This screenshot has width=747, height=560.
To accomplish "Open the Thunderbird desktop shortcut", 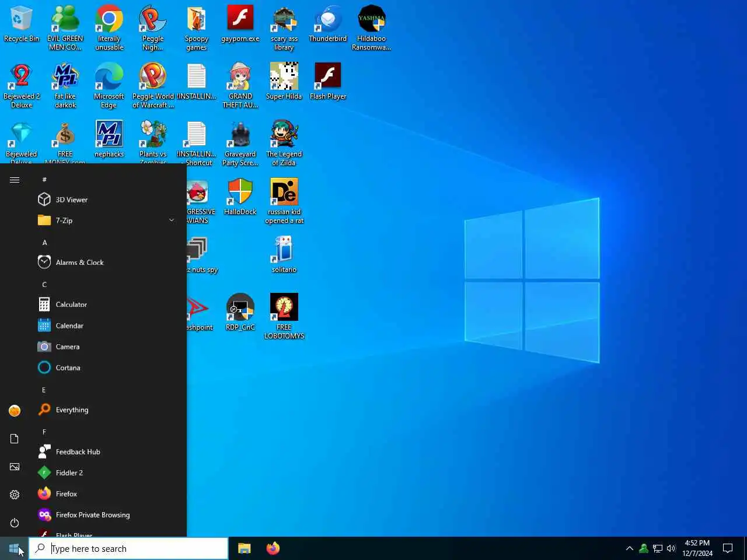I will 328,24.
